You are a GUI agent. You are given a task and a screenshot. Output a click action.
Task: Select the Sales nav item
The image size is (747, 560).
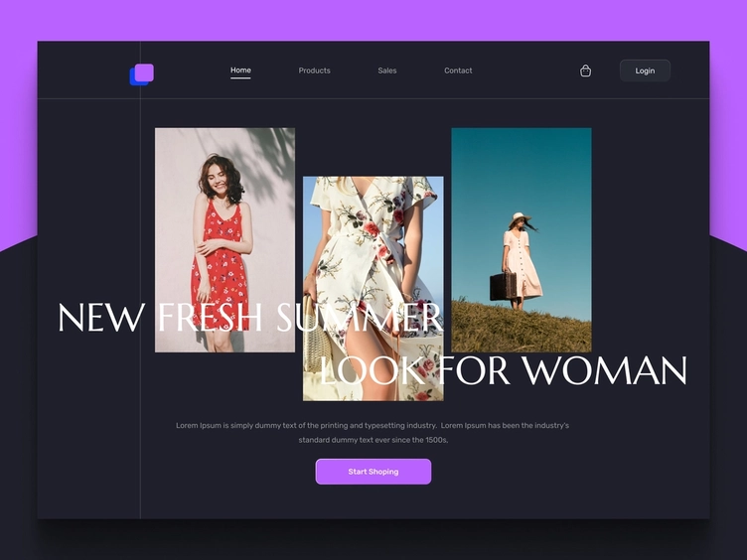click(387, 70)
